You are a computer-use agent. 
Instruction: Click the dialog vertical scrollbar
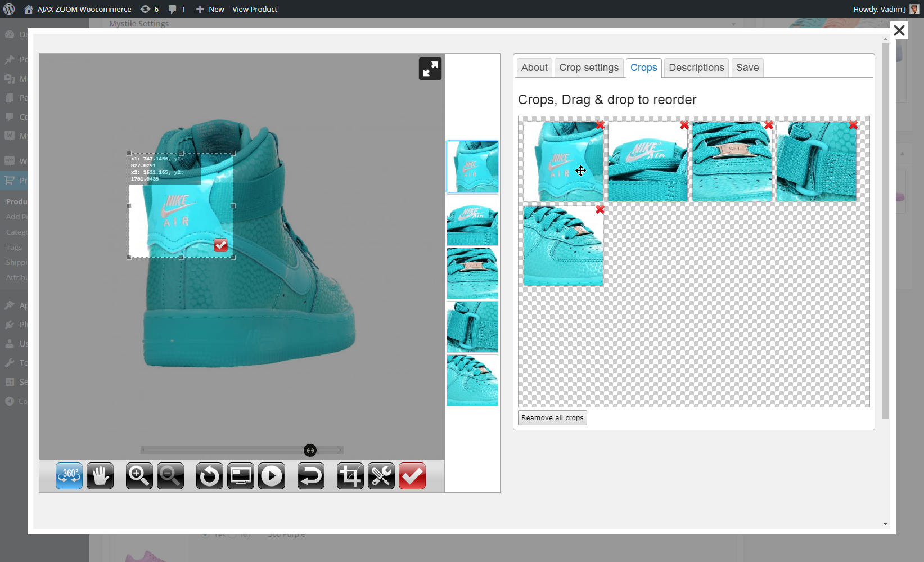coord(885,231)
